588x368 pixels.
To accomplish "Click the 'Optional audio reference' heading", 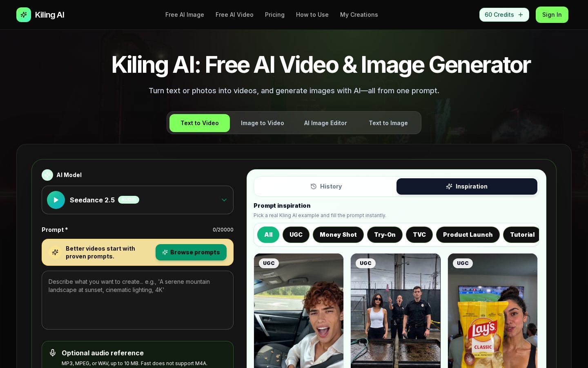I will point(102,353).
